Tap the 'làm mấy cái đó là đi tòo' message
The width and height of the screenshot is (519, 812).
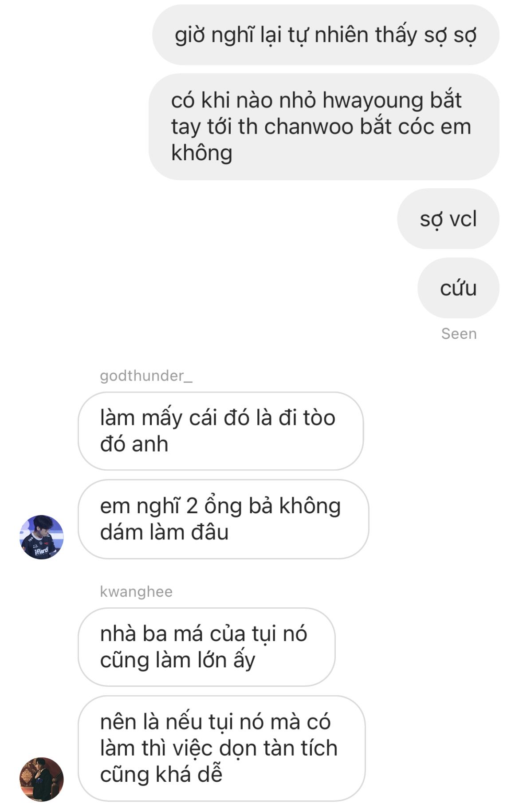tap(220, 431)
